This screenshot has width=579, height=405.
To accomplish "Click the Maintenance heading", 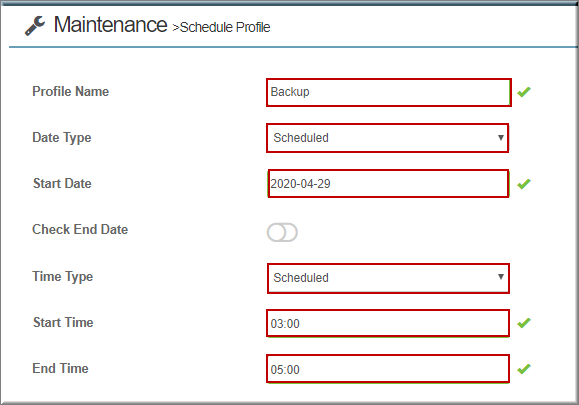I will click(x=110, y=25).
